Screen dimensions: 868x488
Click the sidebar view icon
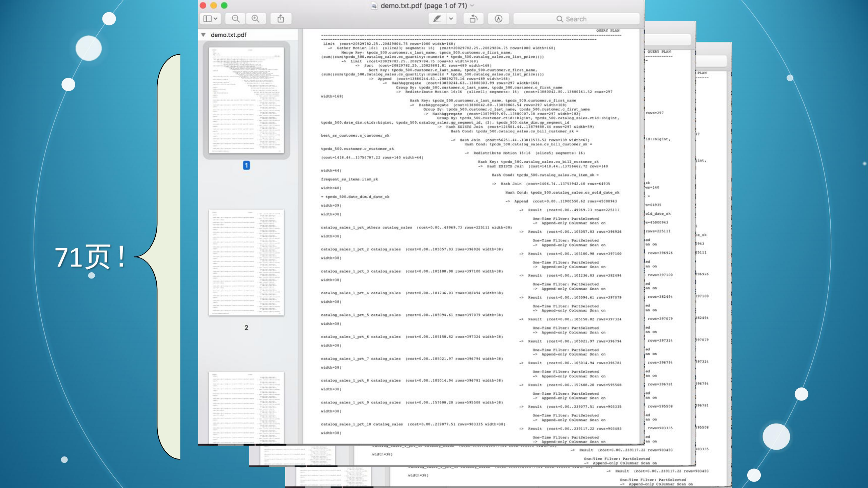[x=207, y=19]
